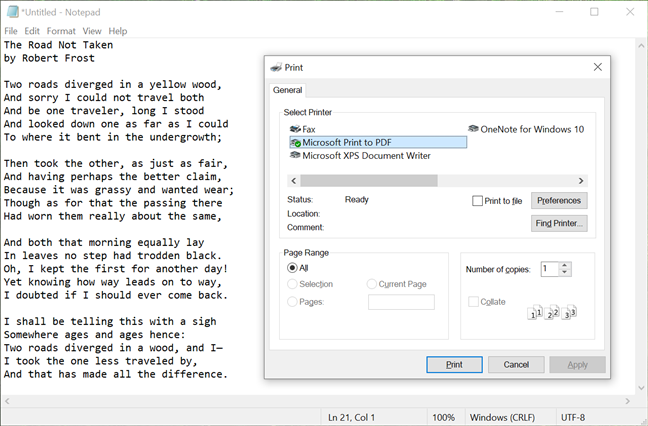Open printer Preferences
This screenshot has width=648, height=426.
559,201
